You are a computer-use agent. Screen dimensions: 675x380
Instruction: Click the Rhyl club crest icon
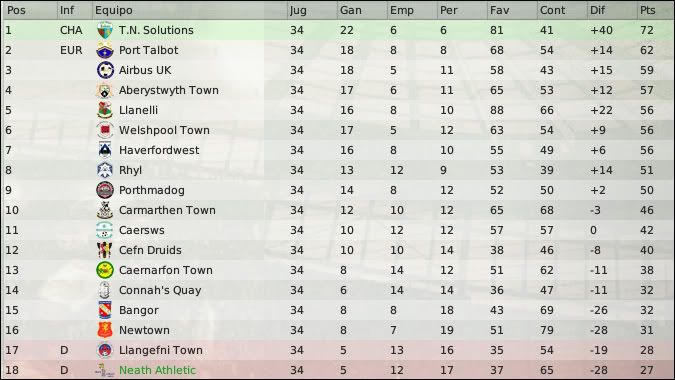(x=105, y=170)
